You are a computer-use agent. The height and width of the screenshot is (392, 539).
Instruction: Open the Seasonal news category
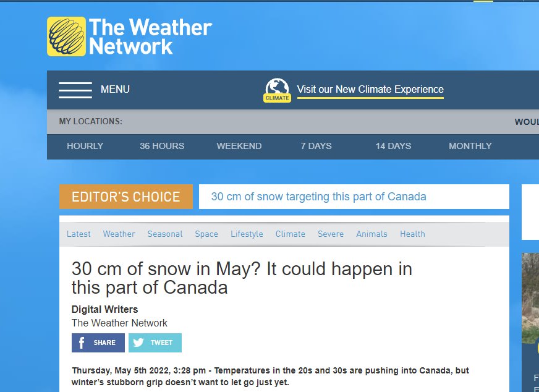pos(165,234)
